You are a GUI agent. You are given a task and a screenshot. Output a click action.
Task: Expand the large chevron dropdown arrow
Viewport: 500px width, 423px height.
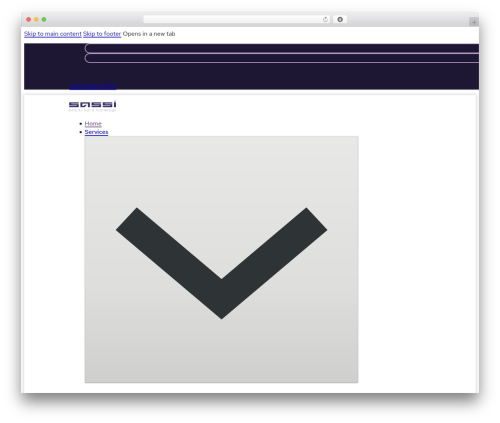click(221, 259)
